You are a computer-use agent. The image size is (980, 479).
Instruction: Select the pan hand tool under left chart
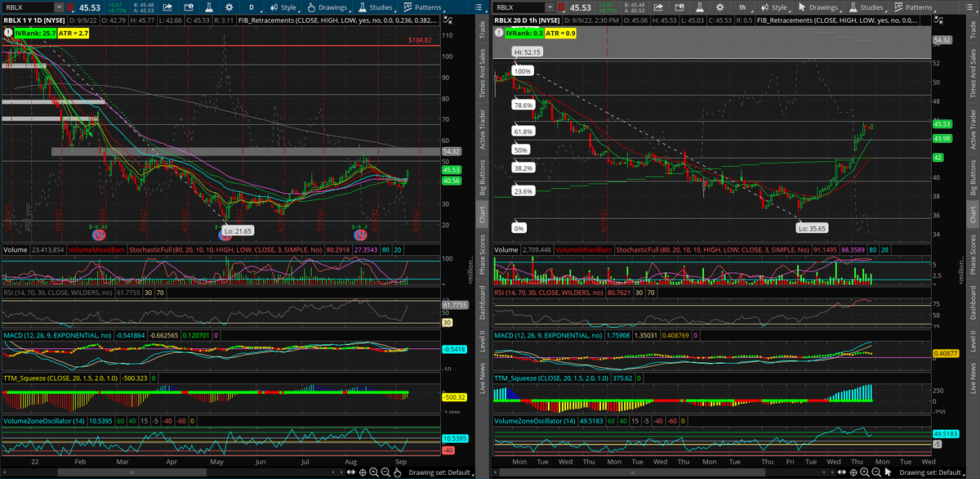click(x=397, y=472)
